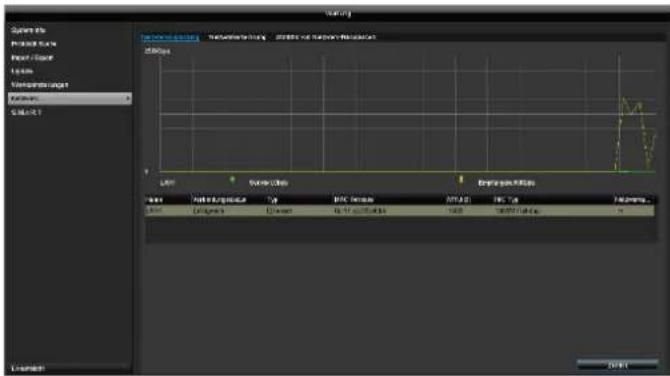Open Protokoll Suche in the sidebar
This screenshot has width=670, height=376.
coord(33,44)
